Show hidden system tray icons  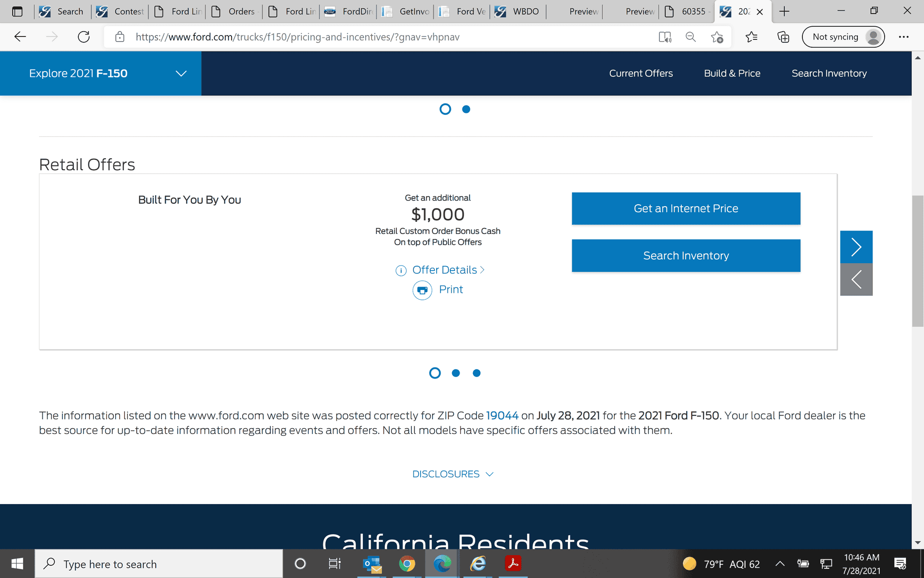pos(780,564)
